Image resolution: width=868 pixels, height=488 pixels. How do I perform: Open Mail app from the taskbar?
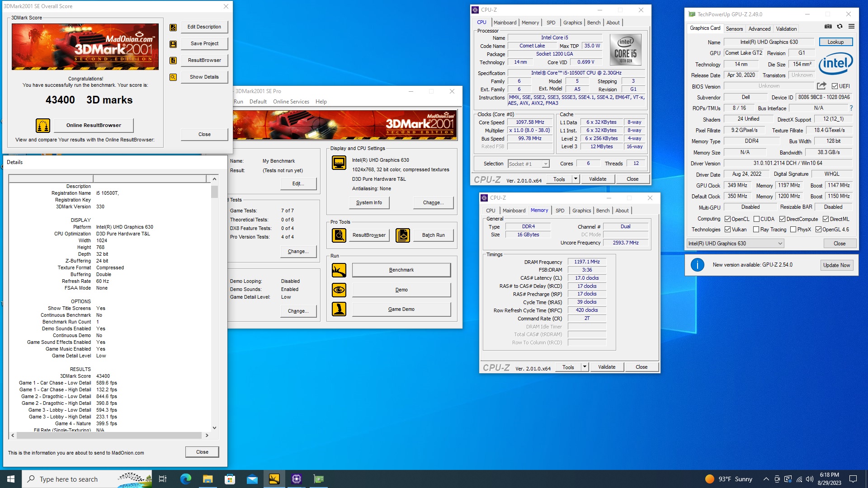[252, 479]
